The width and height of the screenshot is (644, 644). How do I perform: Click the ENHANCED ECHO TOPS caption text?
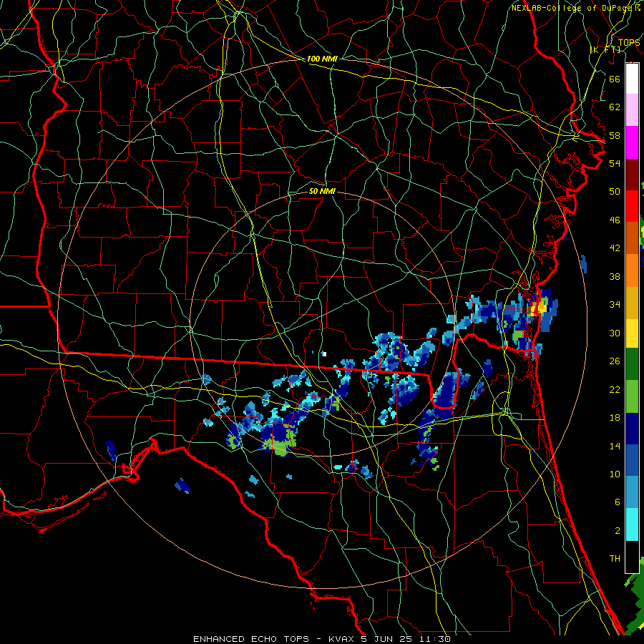[251, 639]
